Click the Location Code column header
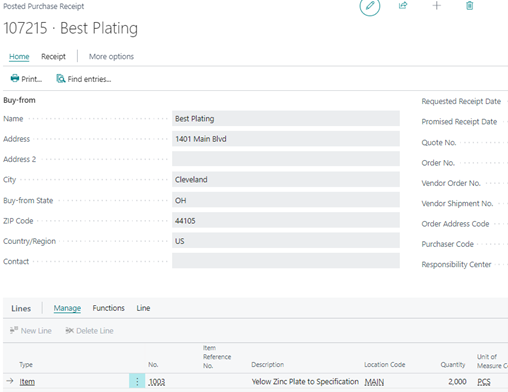The width and height of the screenshot is (508, 392). click(385, 364)
